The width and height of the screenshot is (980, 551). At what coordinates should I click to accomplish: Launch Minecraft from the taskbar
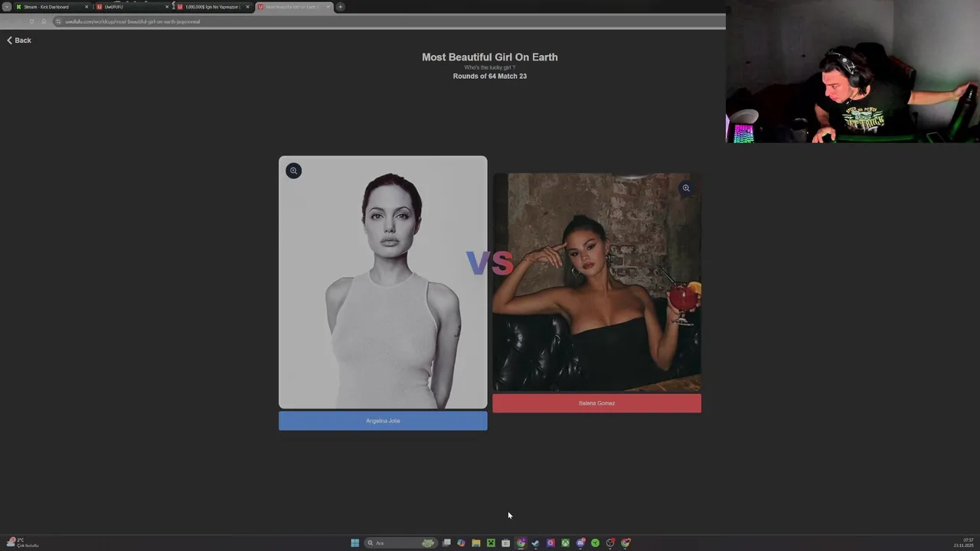pos(491,543)
